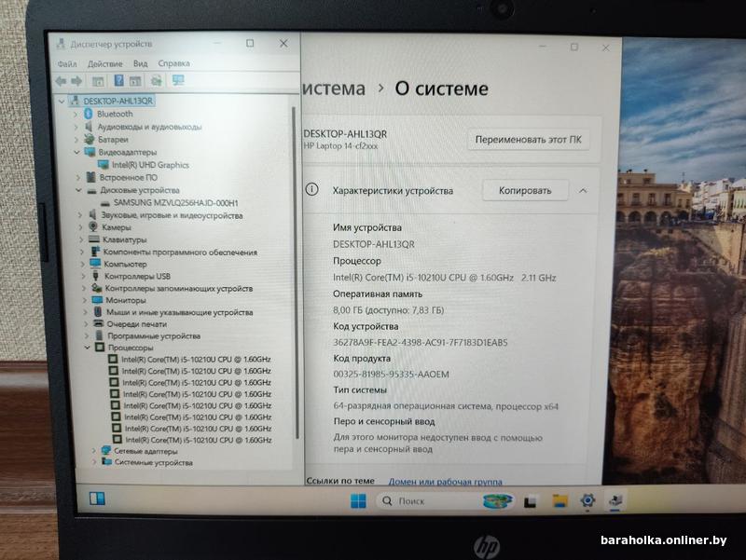Collapse the Дисковые устройства node
The width and height of the screenshot is (746, 560).
pos(78,190)
